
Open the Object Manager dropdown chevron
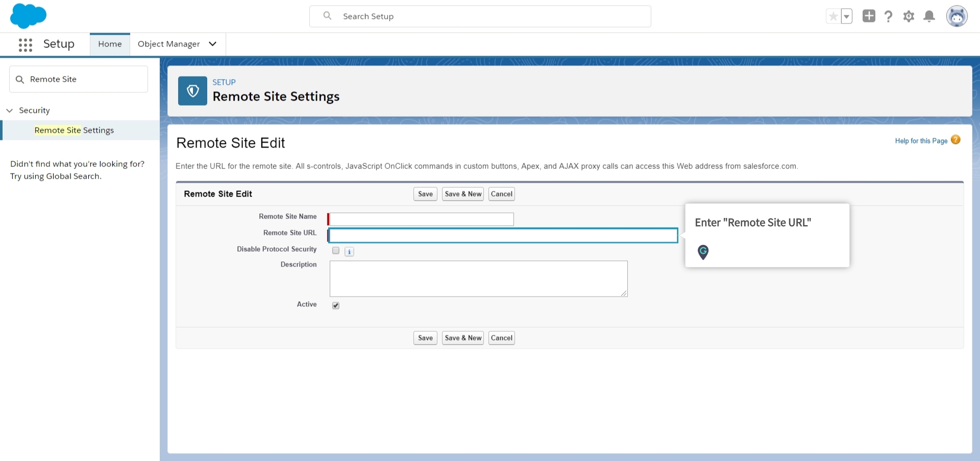tap(213, 44)
